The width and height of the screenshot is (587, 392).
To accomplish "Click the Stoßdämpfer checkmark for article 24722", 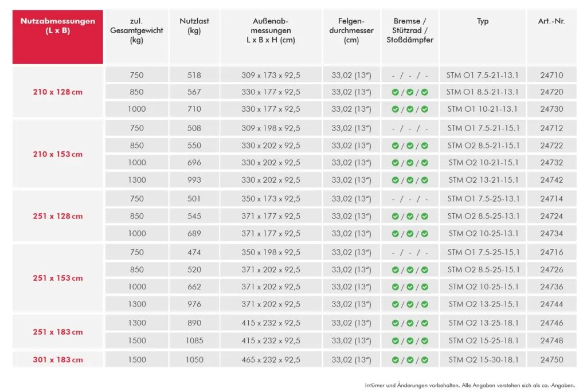I will 424,146.
